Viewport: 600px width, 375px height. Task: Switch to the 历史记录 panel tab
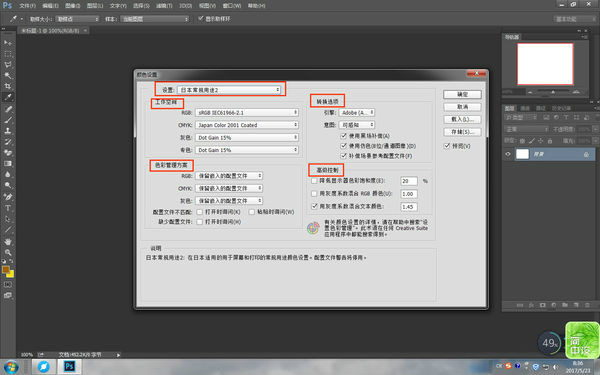tap(562, 108)
